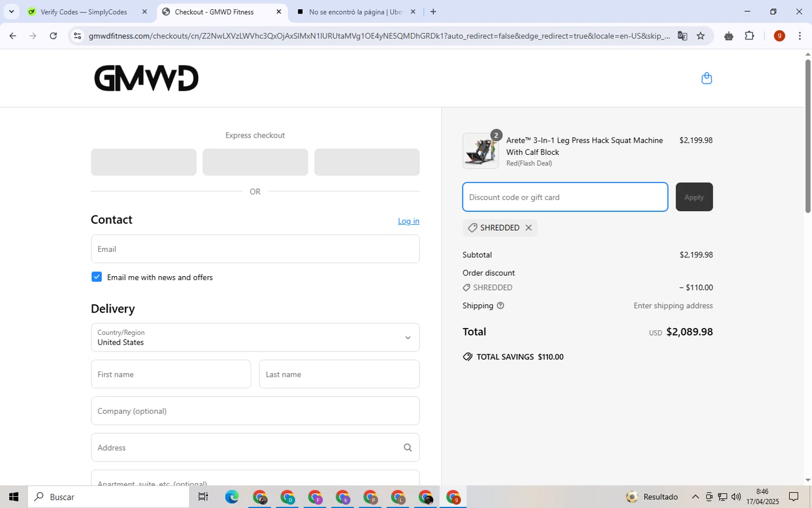The width and height of the screenshot is (812, 508).
Task: Switch to the Verify Codes — SimplyCodes tab
Action: coord(84,11)
